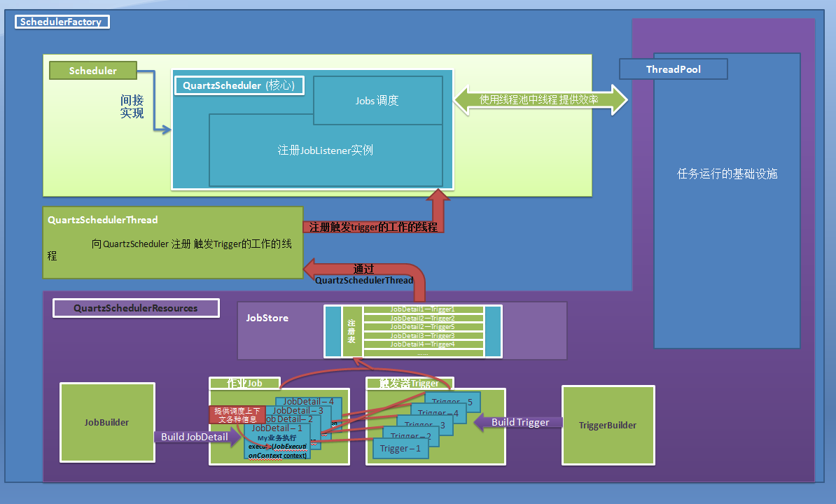The width and height of the screenshot is (836, 504).
Task: Select the execute(JobExecutionContext context) text
Action: pyautogui.click(x=278, y=451)
